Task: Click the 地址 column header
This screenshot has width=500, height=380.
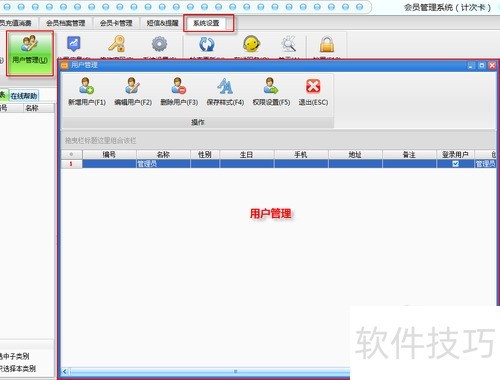Action: 355,154
